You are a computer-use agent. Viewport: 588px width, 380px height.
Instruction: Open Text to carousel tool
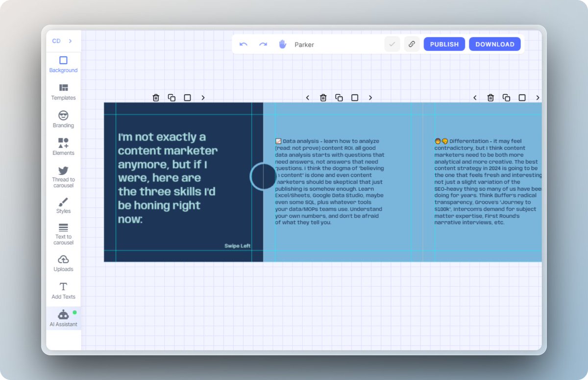[x=63, y=234]
